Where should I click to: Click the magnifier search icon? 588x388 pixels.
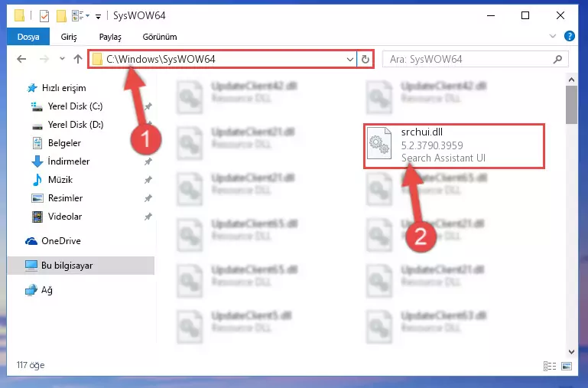(558, 59)
